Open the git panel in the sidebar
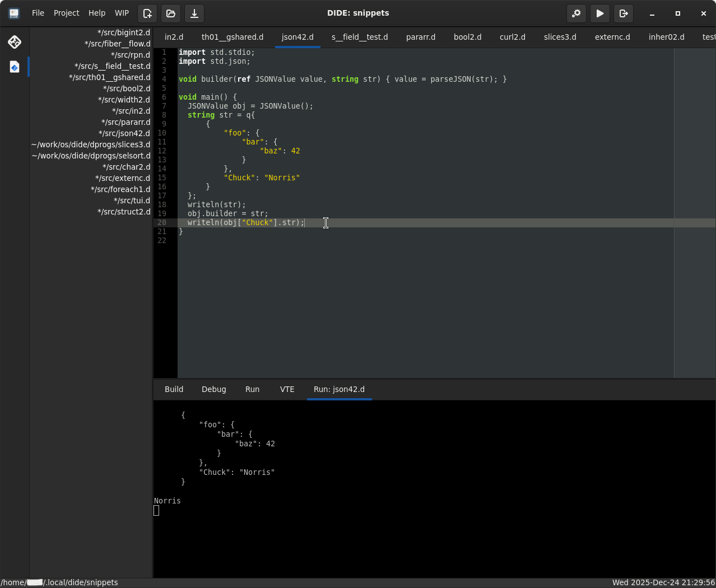The height and width of the screenshot is (588, 716). 15,42
